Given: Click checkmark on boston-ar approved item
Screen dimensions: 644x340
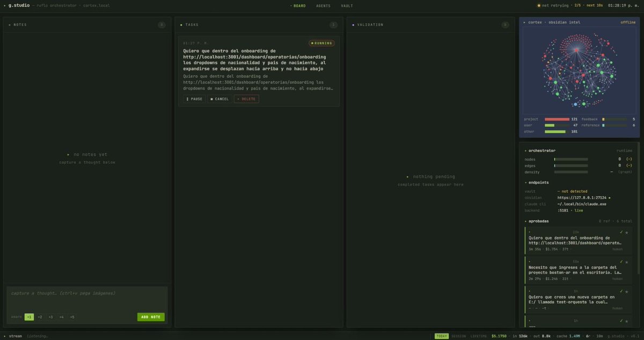Looking at the screenshot, I should coord(621,262).
